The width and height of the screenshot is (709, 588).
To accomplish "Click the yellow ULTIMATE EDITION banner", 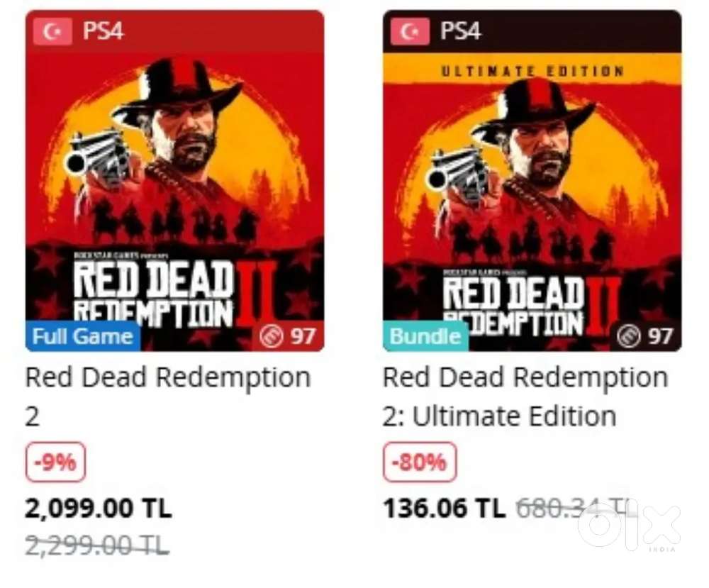I will coord(532,71).
